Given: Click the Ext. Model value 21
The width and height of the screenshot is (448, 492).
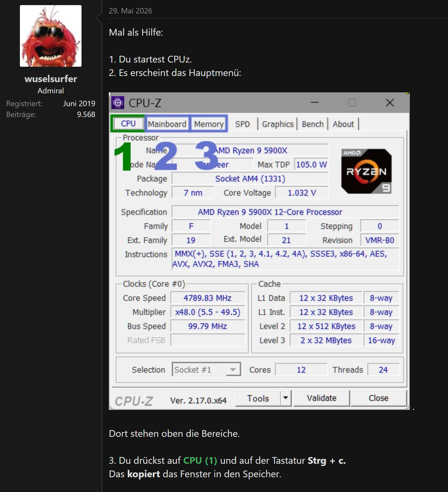Looking at the screenshot, I should click(287, 240).
